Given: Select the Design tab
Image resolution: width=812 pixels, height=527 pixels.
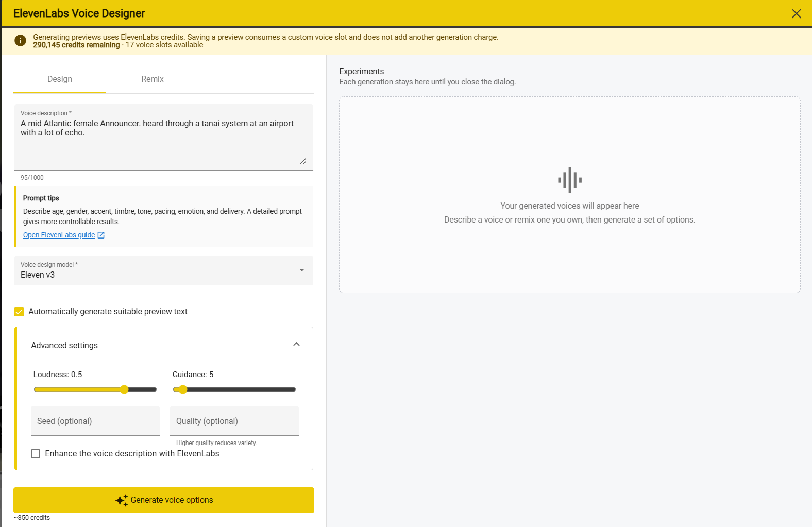Looking at the screenshot, I should click(60, 79).
